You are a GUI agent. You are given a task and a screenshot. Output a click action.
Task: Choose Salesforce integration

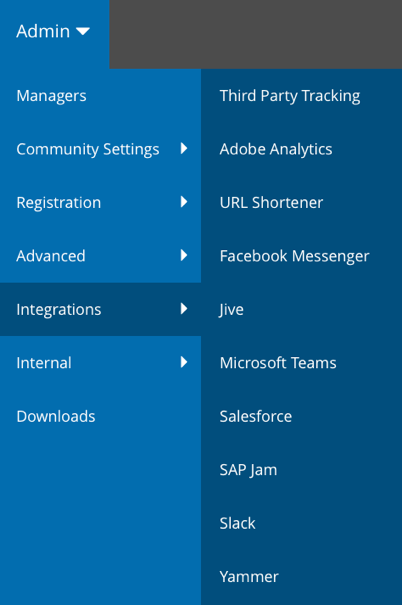[x=301, y=416]
